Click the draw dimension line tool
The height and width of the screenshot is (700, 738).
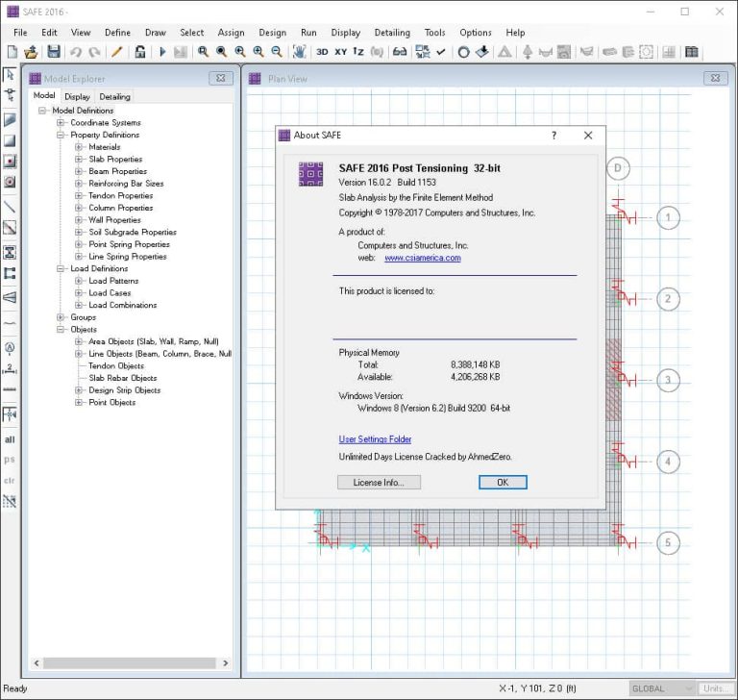click(10, 368)
